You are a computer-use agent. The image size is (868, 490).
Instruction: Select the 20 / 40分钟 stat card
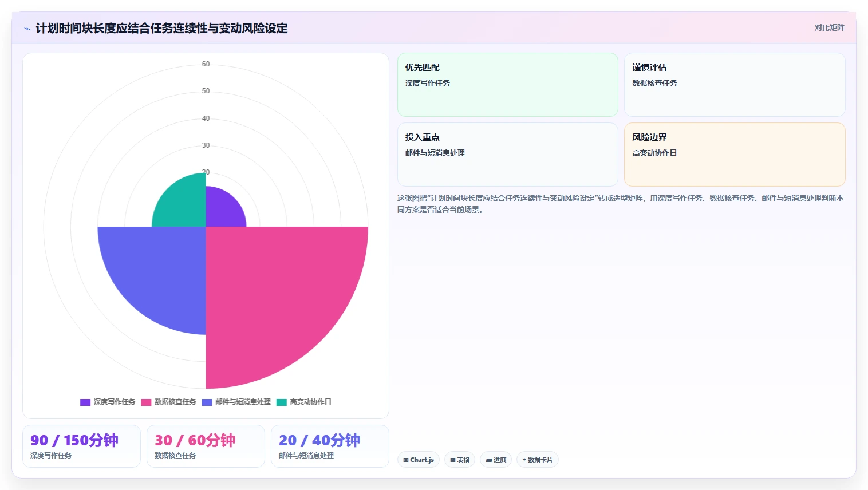click(330, 446)
